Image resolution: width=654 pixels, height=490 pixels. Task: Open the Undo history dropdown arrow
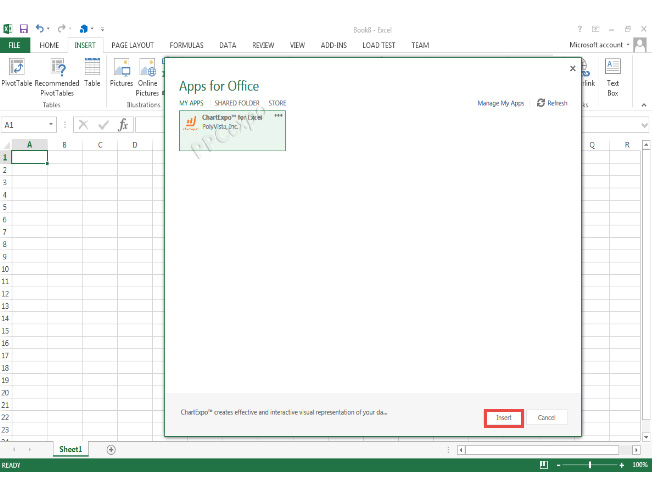point(48,29)
